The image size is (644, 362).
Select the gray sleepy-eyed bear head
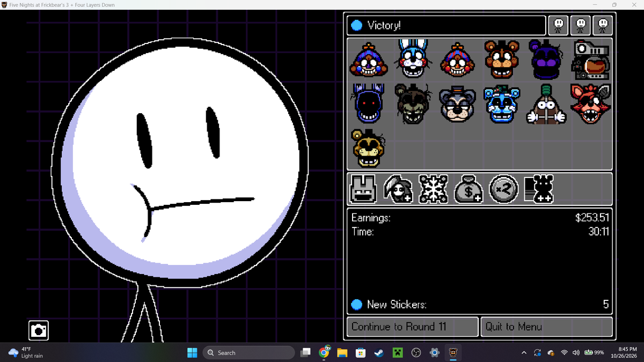pos(456,105)
